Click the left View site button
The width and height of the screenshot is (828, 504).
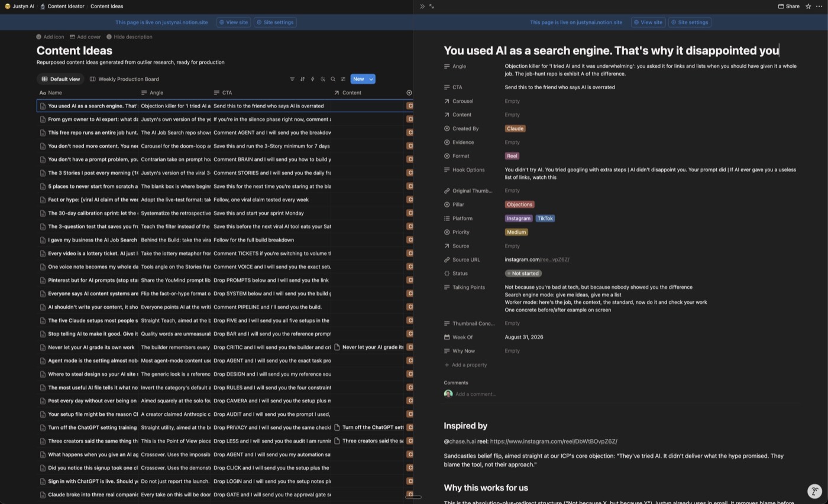(x=234, y=22)
